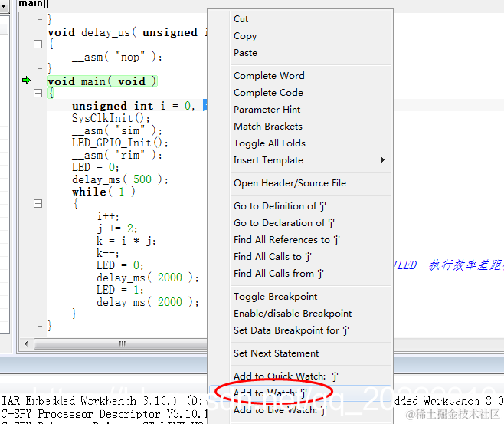The height and width of the screenshot is (424, 504).
Task: Click the 'k--;' statement
Action: (108, 253)
